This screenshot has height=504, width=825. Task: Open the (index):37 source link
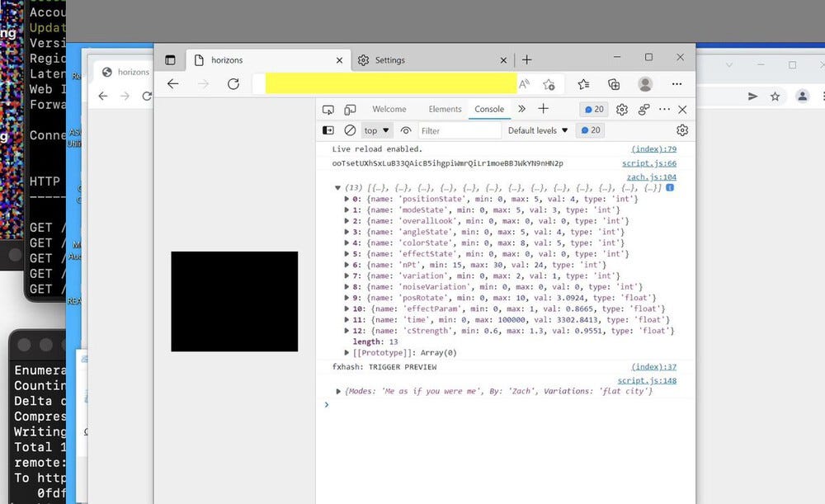(x=654, y=367)
